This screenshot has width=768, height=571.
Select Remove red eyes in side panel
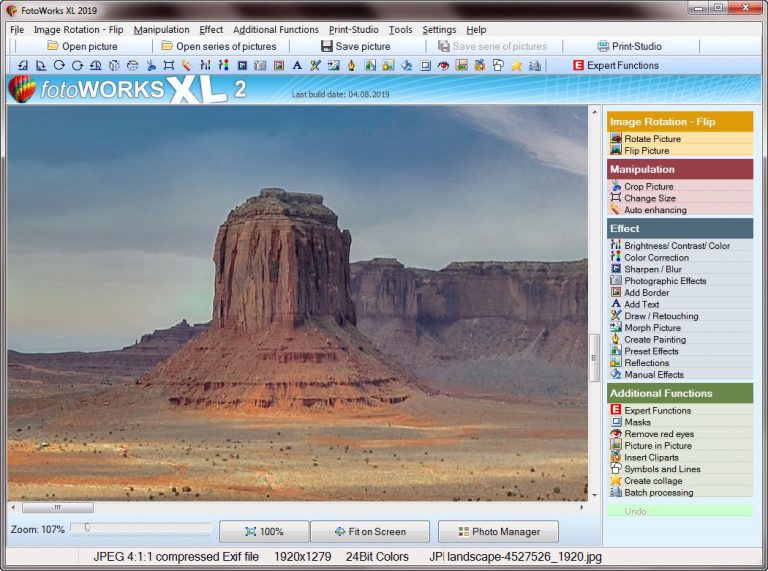(x=680, y=434)
